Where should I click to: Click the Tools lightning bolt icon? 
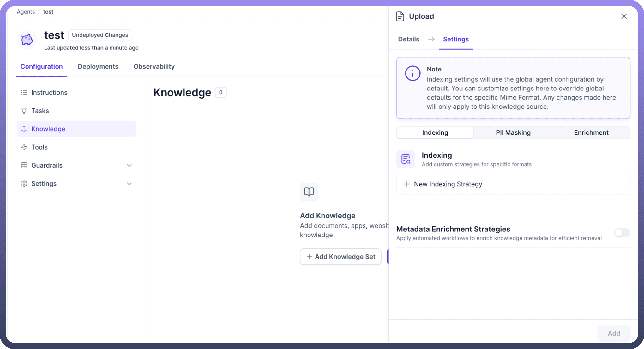24,147
